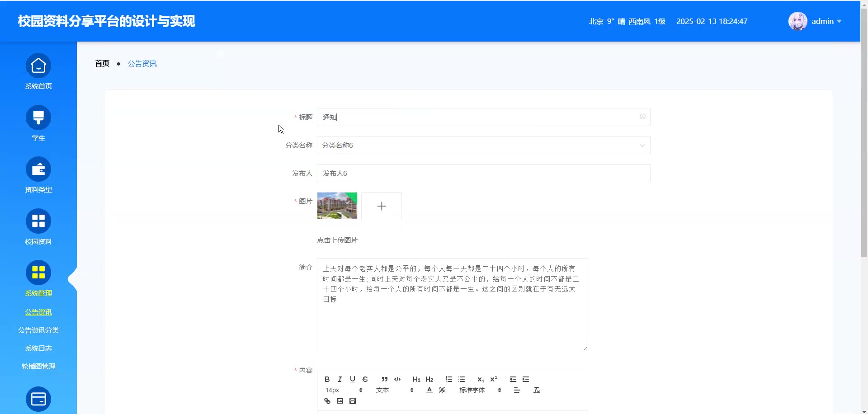Insert a bulleted list

pyautogui.click(x=462, y=379)
